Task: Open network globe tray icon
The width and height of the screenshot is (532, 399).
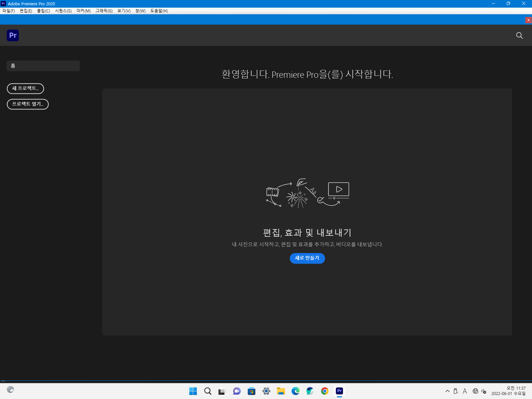Action: [x=475, y=391]
